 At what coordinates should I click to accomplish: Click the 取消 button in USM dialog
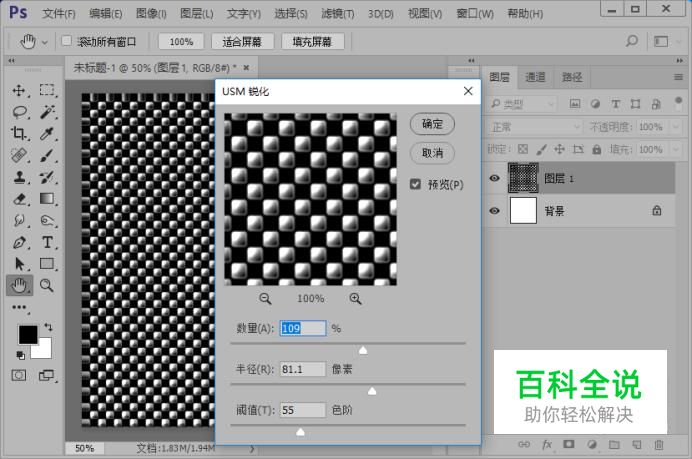click(x=432, y=153)
